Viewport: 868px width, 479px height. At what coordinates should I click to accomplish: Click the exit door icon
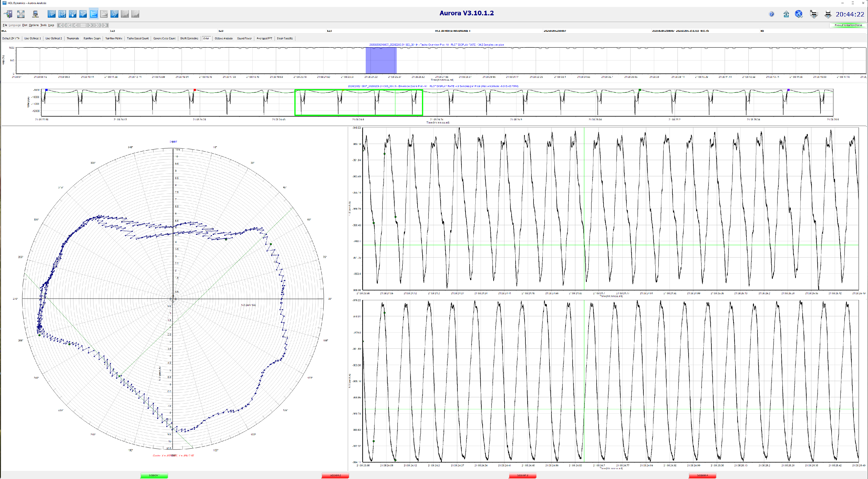coord(8,14)
